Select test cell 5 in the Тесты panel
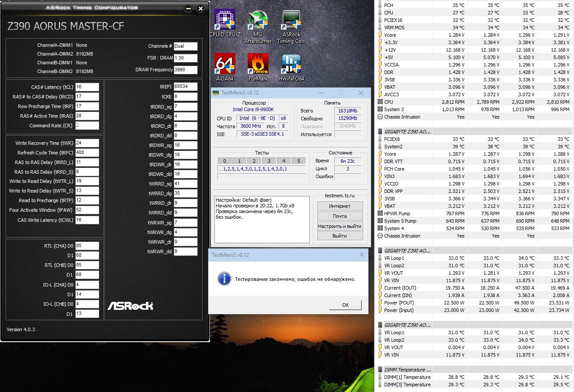Screen dimensions: 574x392 point(299,161)
